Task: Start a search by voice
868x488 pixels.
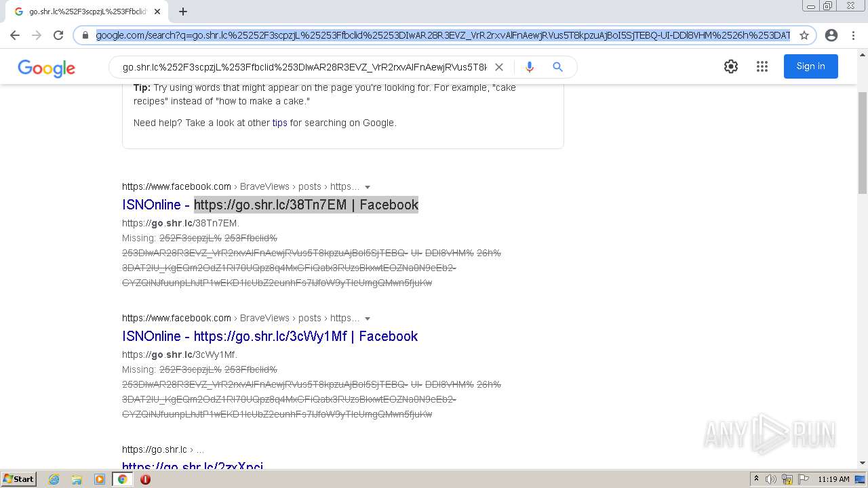Action: [530, 67]
